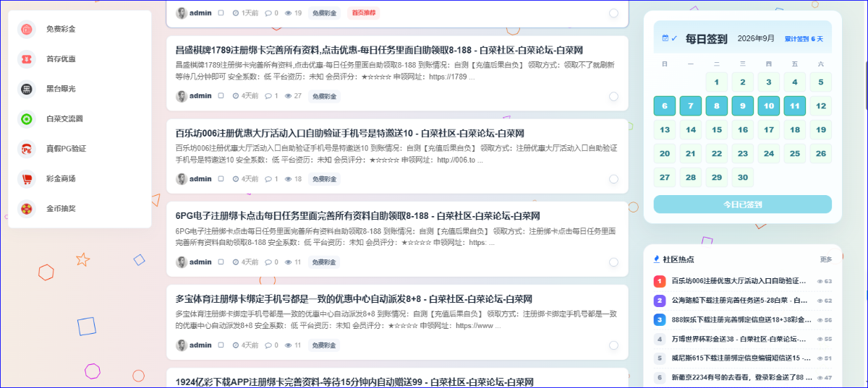Click comment bubble icon on 百乐坊006 post
The image size is (868, 388).
point(268,179)
